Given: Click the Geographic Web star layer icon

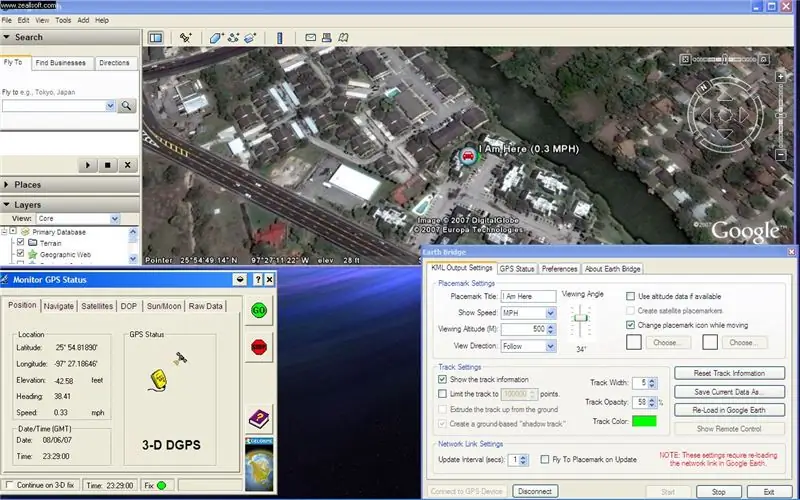Looking at the screenshot, I should pyautogui.click(x=33, y=254).
